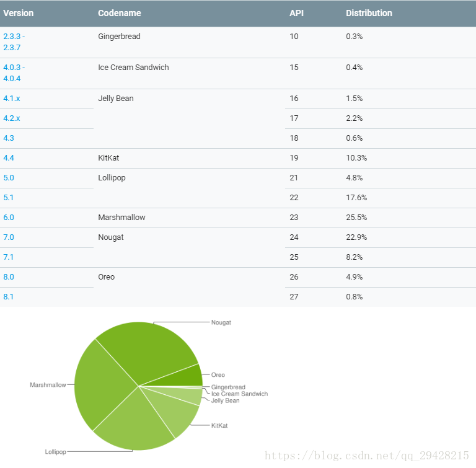Image resolution: width=476 pixels, height=468 pixels.
Task: Open the 4.4 KitKat version link
Action: (x=9, y=158)
